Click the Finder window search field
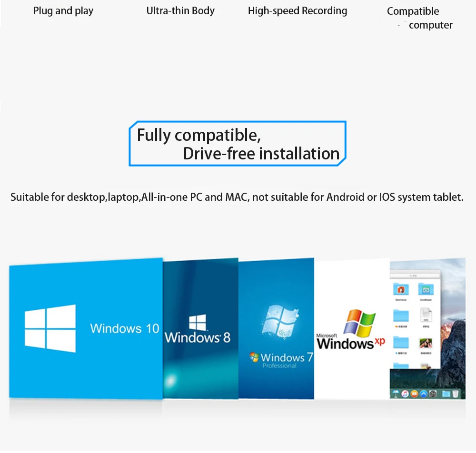 415,276
